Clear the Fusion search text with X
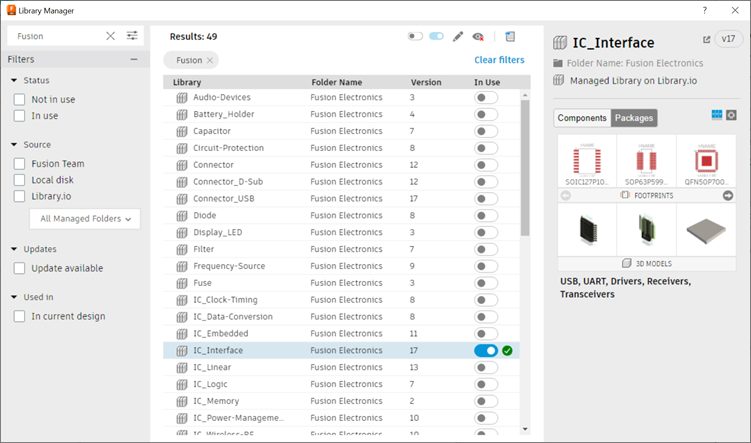 pyautogui.click(x=111, y=36)
